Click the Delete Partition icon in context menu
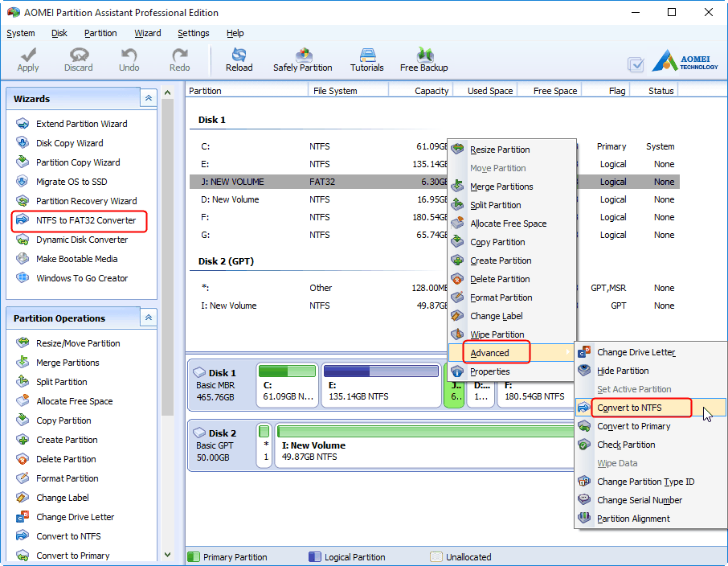The image size is (728, 566). click(457, 278)
